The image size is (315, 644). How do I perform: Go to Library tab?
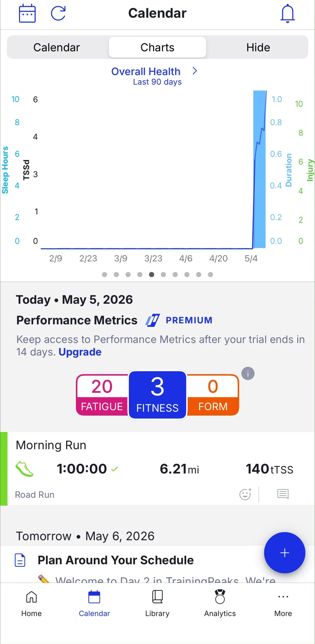pyautogui.click(x=157, y=603)
